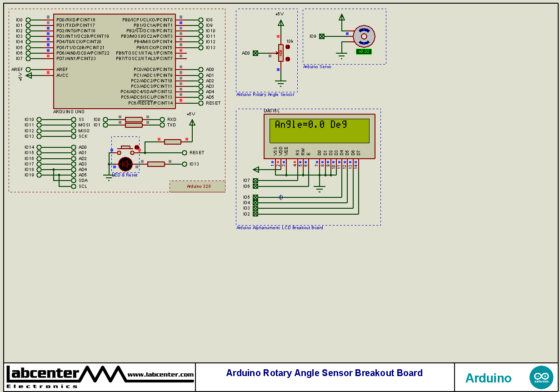The image size is (560, 392).
Task: Click the potentiometer increment arrow to raise resistance
Action: (288, 47)
